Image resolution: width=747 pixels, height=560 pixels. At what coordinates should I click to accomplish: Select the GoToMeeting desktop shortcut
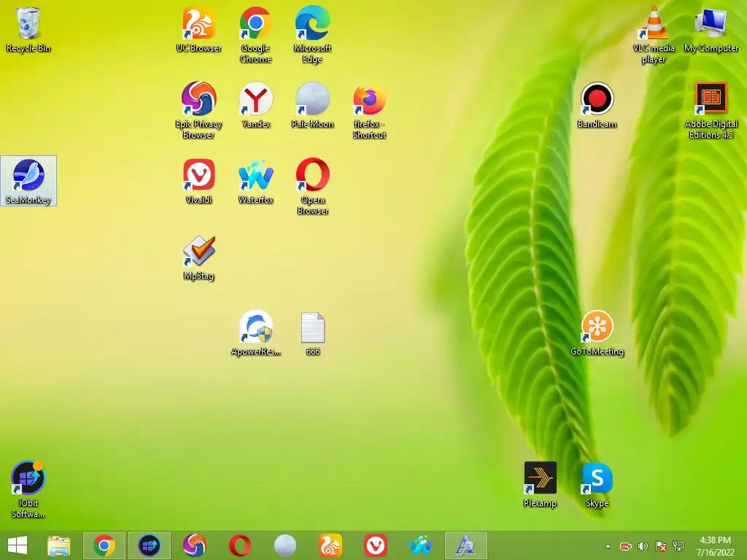point(597,332)
